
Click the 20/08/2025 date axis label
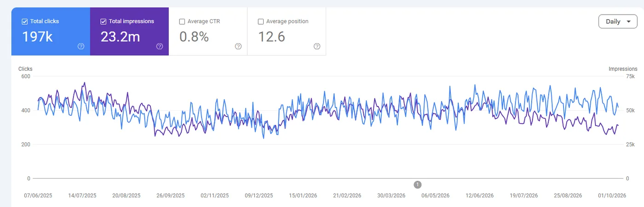click(x=126, y=196)
